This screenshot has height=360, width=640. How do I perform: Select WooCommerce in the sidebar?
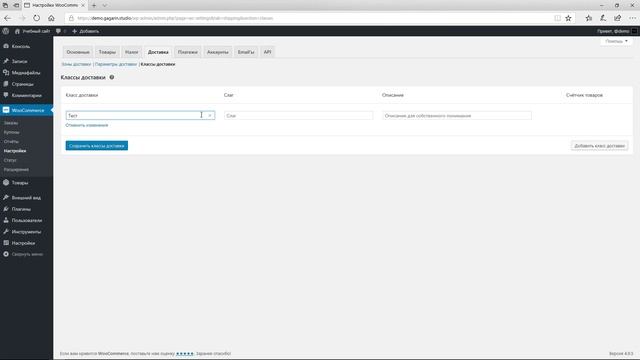coord(26,110)
